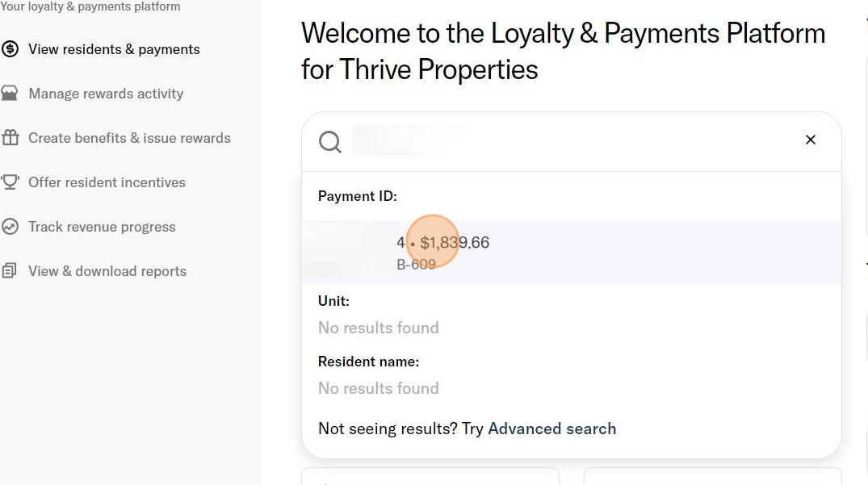
Task: Click the Your loyalty & payments platform header
Action: pyautogui.click(x=90, y=6)
